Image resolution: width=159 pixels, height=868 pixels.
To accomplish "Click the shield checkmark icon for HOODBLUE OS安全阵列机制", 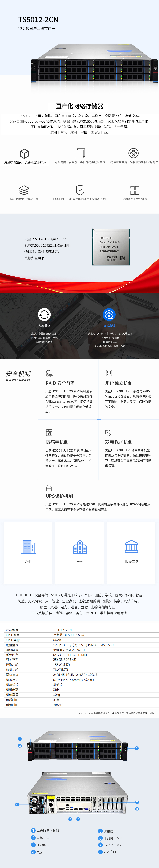I will coord(80,190).
